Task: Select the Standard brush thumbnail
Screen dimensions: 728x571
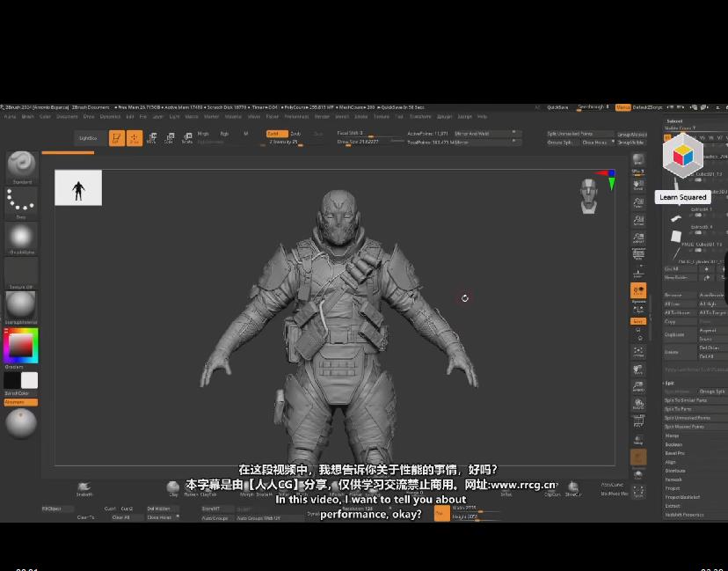Action: (x=21, y=165)
